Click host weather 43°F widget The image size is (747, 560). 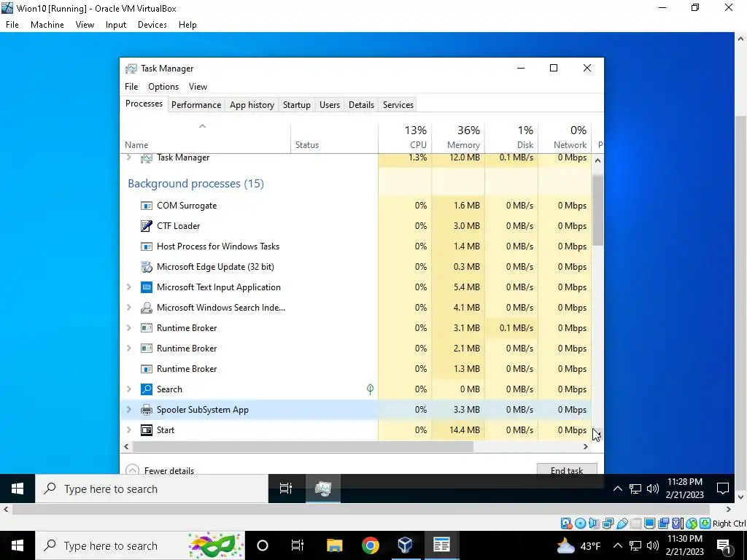[x=578, y=545]
